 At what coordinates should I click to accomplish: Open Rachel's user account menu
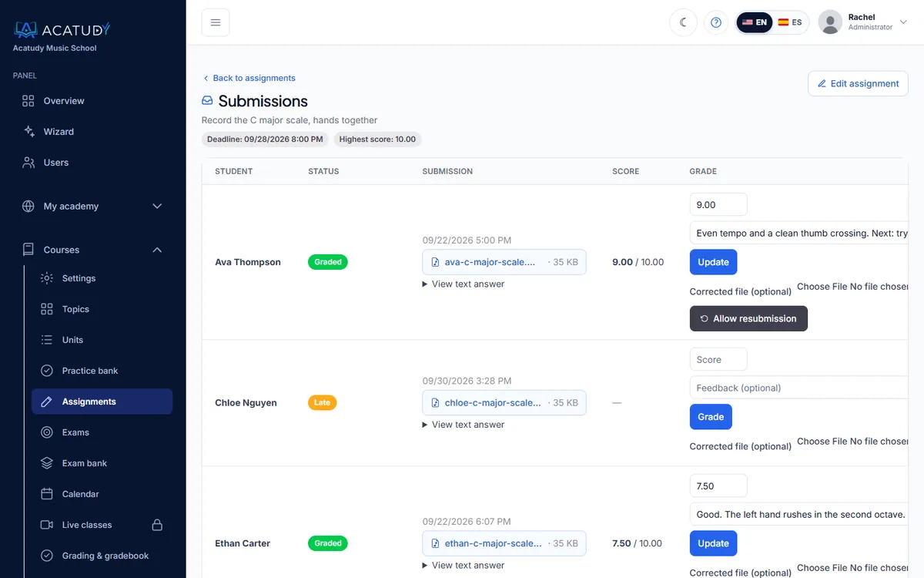[863, 22]
